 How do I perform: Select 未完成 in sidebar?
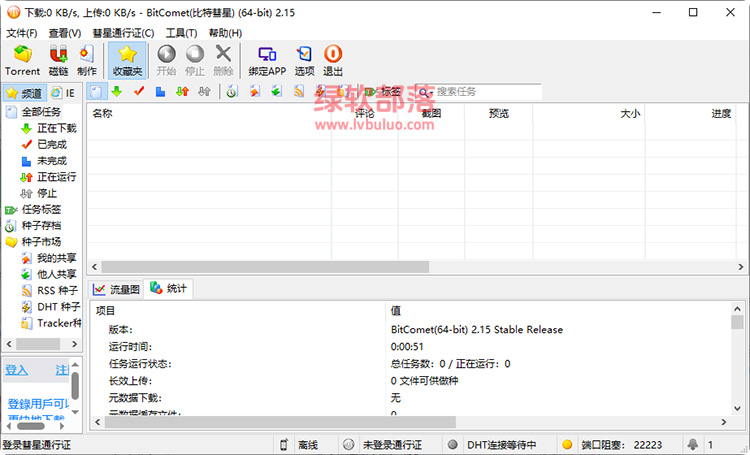tap(52, 161)
